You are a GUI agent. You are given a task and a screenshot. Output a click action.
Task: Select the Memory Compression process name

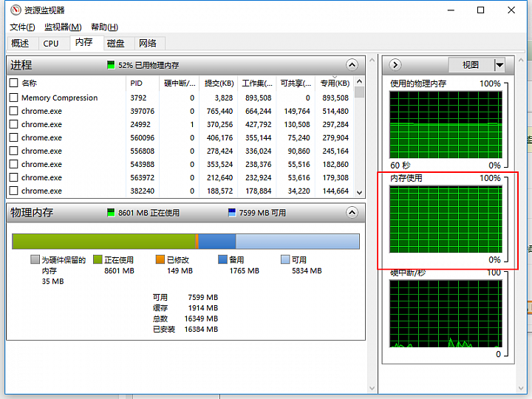[59, 98]
